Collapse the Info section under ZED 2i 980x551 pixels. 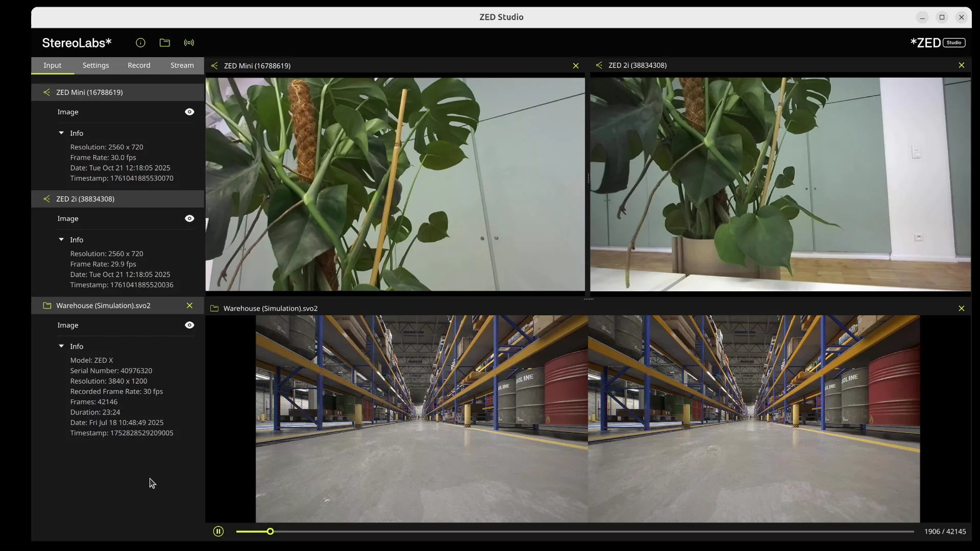(x=61, y=239)
